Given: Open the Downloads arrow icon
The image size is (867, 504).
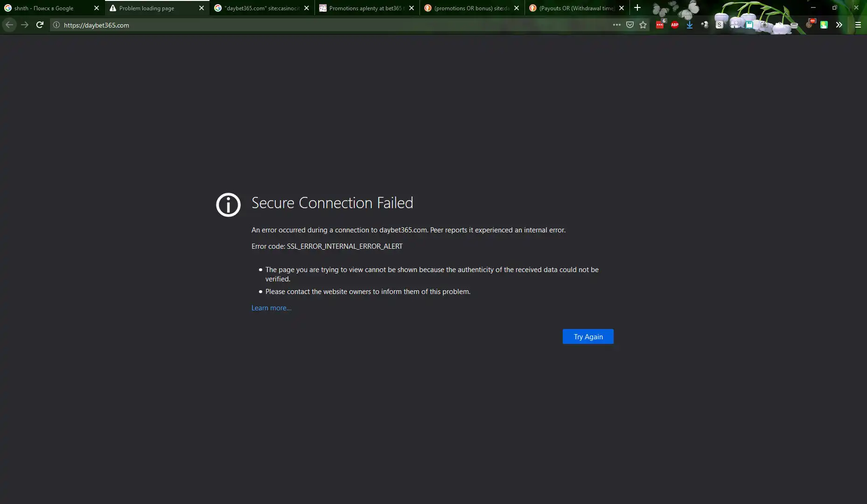Looking at the screenshot, I should [690, 25].
